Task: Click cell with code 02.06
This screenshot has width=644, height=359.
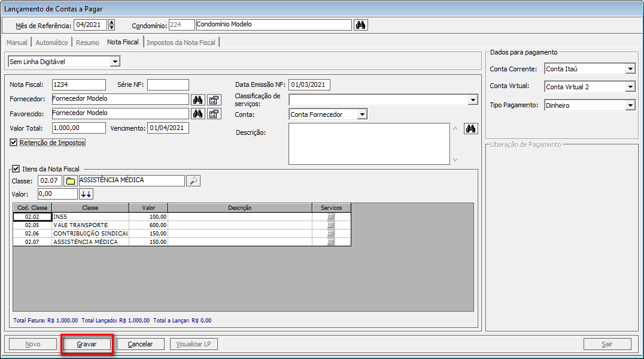Action: coord(32,234)
